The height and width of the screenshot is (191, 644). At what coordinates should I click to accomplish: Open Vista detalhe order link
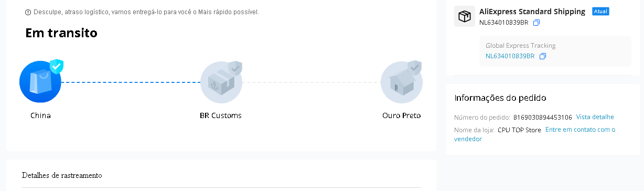click(595, 117)
